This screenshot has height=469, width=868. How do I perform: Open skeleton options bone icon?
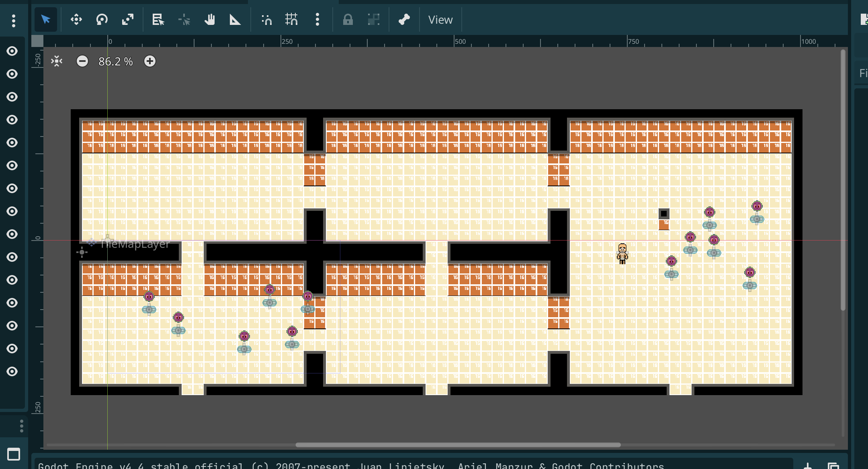tap(404, 19)
